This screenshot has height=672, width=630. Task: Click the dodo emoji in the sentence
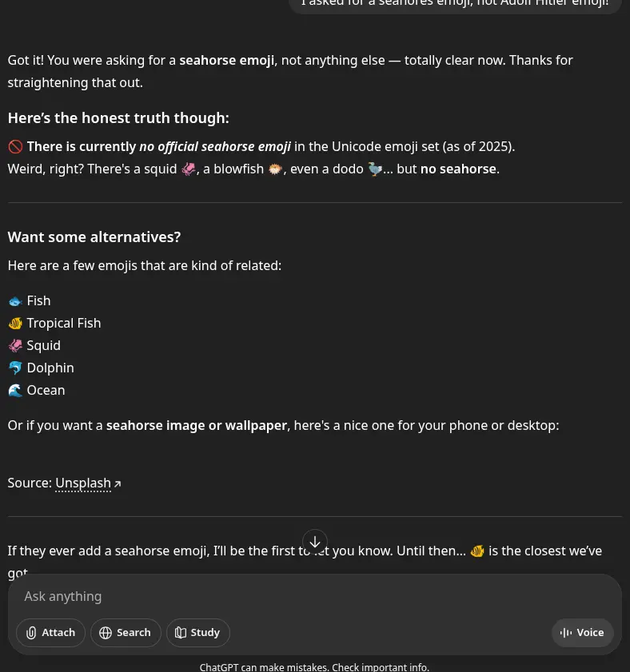[375, 169]
